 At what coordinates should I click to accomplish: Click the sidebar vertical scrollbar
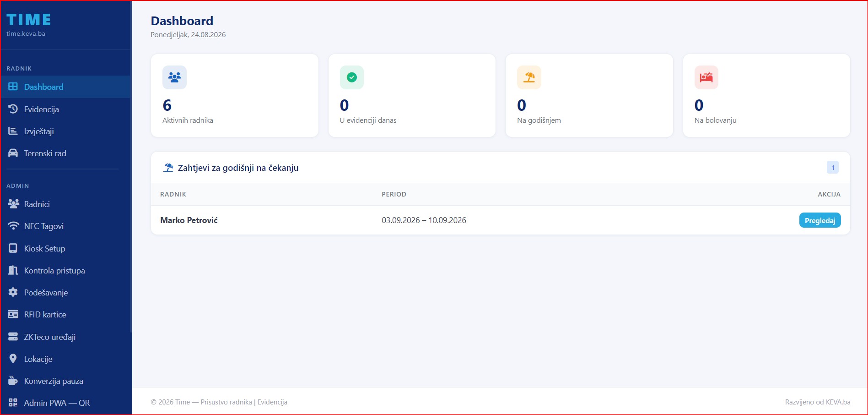pos(131,166)
